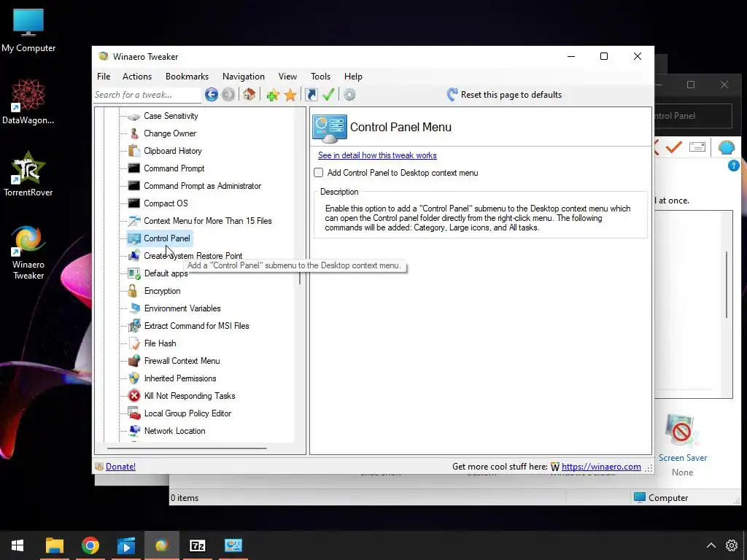Click the Change Owner person icon
This screenshot has width=747, height=560.
(134, 133)
